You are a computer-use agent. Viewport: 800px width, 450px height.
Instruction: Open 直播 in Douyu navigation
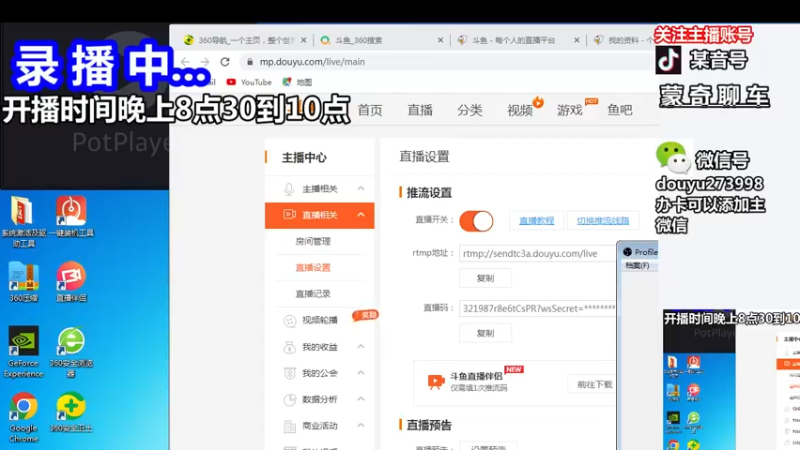pyautogui.click(x=420, y=110)
